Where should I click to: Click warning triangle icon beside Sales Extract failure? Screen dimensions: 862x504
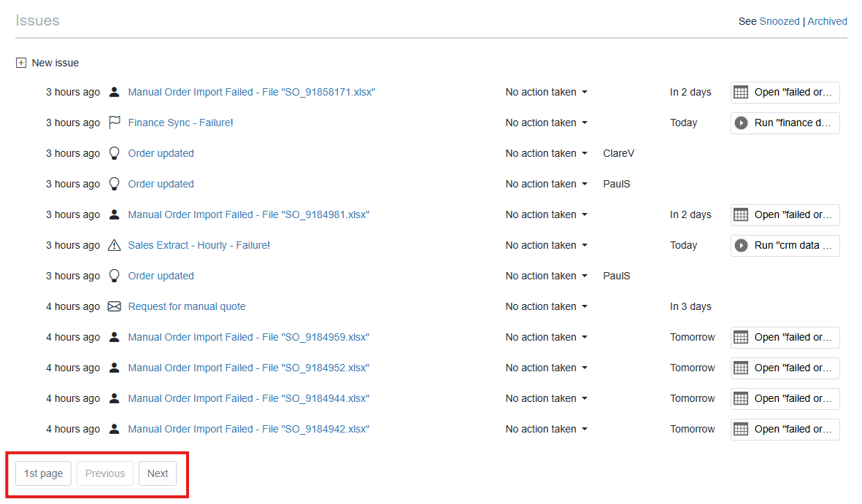click(x=115, y=245)
